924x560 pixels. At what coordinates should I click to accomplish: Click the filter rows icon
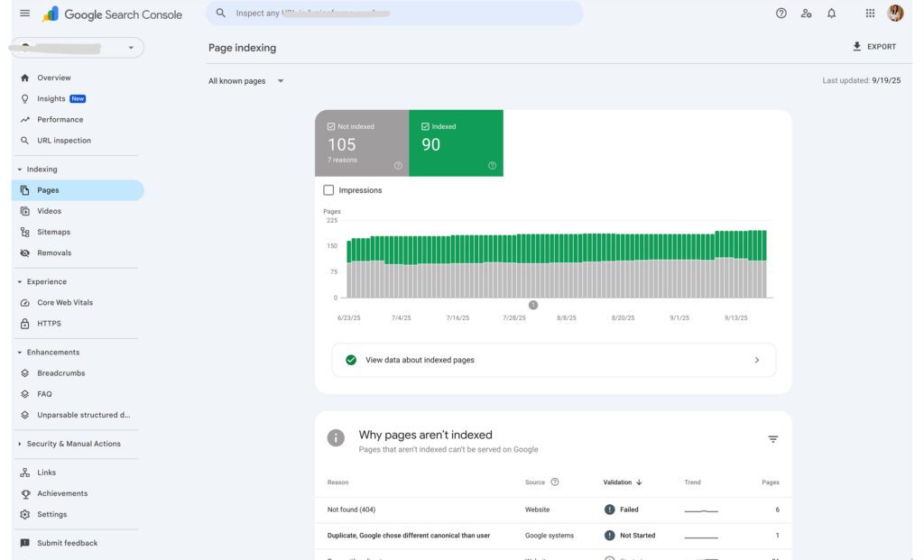(772, 439)
